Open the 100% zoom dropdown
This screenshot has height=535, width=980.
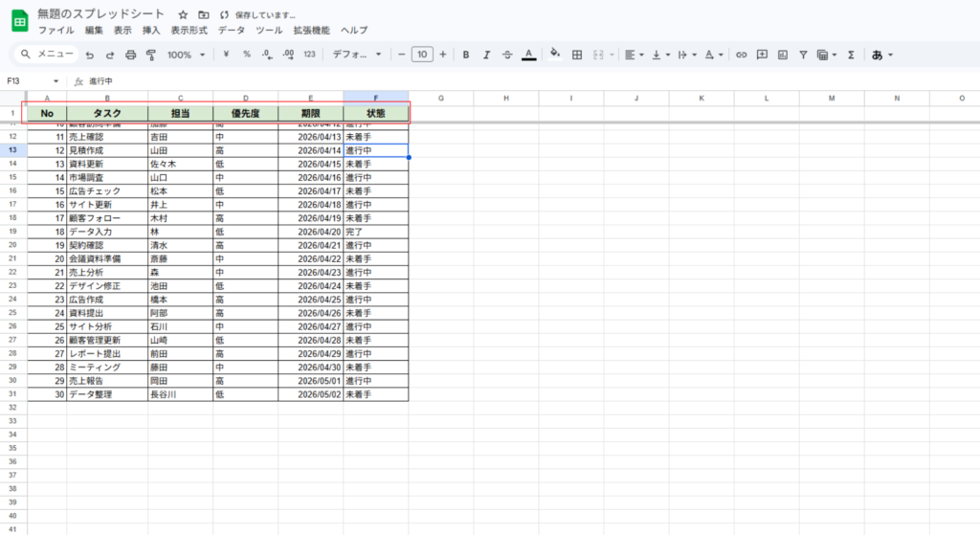(186, 55)
